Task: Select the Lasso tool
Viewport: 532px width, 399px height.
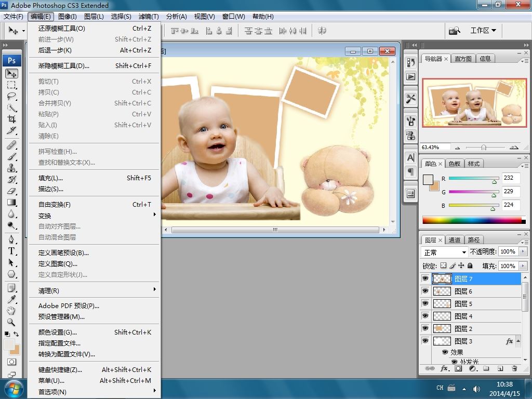Action: coord(11,96)
